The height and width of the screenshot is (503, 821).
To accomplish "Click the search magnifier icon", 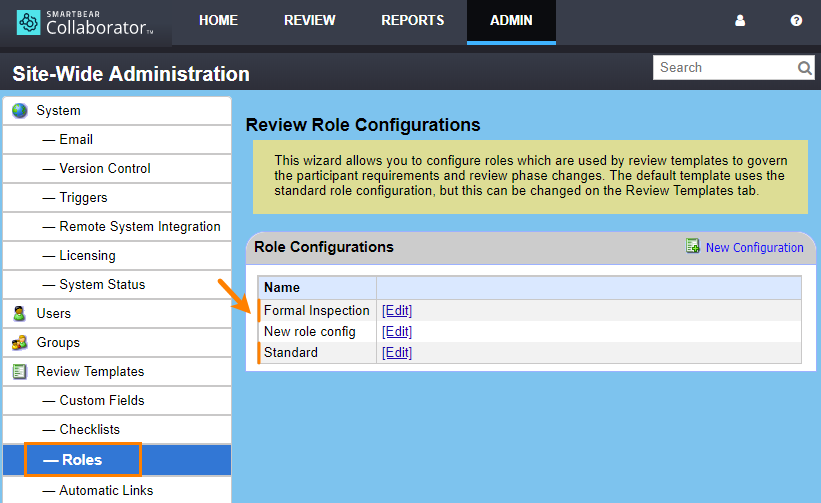I will pyautogui.click(x=805, y=68).
